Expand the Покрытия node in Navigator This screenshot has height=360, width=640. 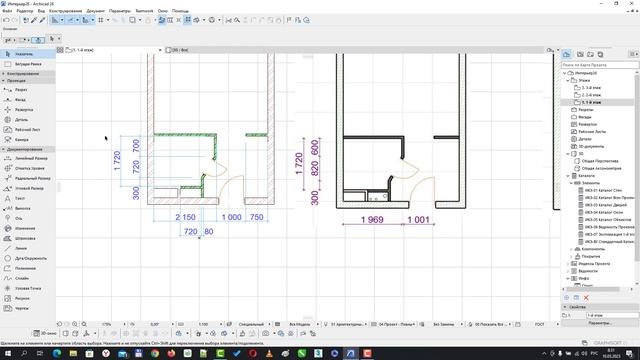[571, 256]
